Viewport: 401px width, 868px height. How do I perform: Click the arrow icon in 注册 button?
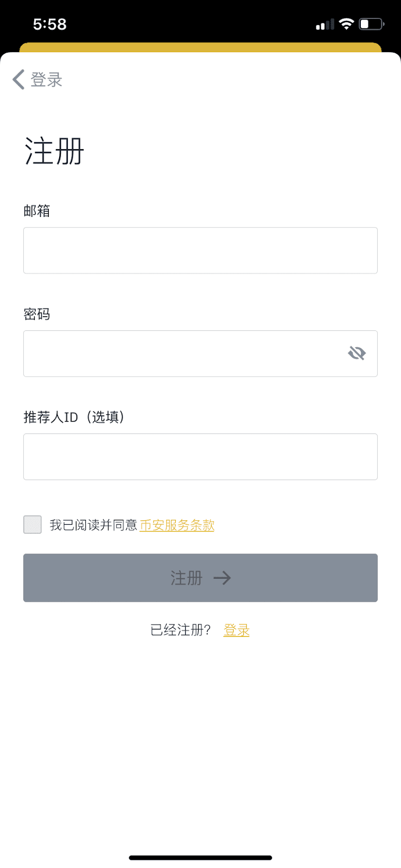(x=222, y=578)
